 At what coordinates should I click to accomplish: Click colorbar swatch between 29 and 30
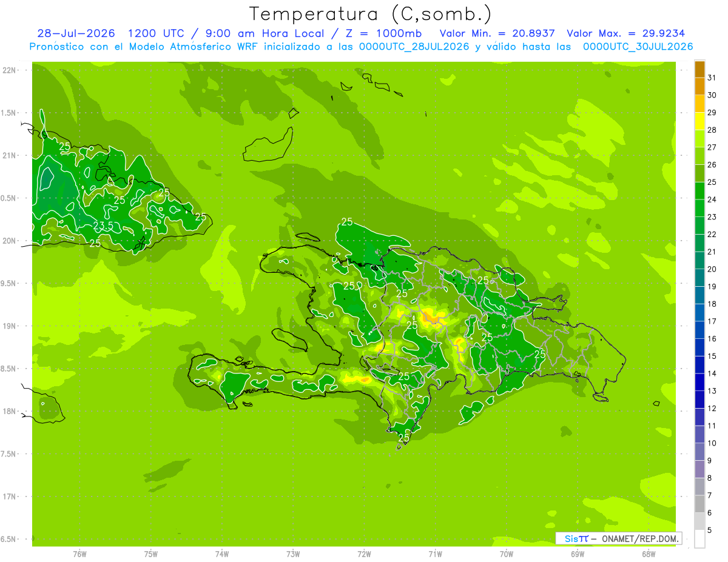click(x=699, y=104)
